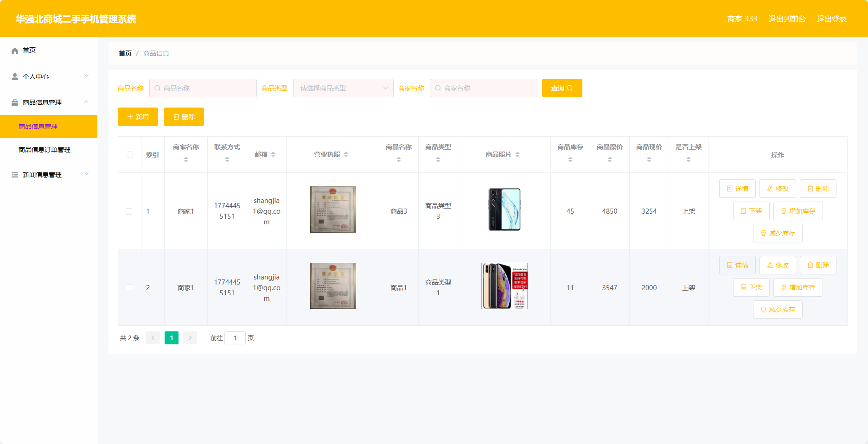Expand the 新闻信息管理 chevron
868x444 pixels.
[86, 174]
